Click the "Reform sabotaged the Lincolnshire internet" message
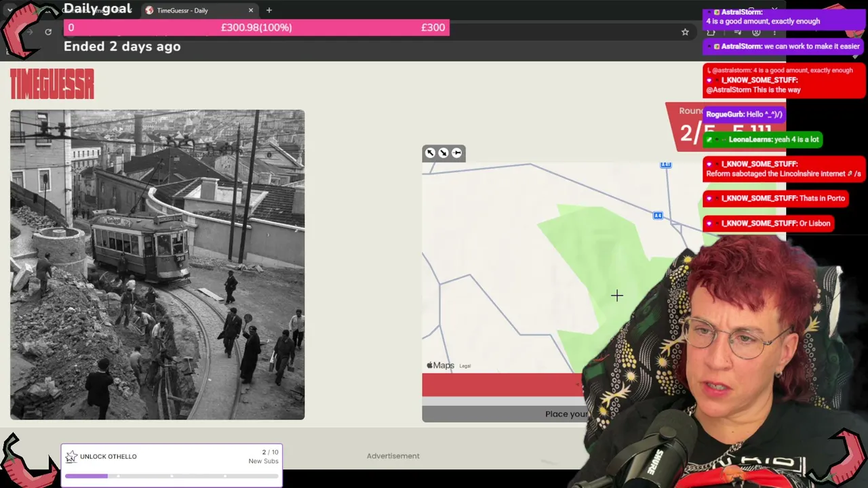Viewport: 868px width, 488px height. 785,169
